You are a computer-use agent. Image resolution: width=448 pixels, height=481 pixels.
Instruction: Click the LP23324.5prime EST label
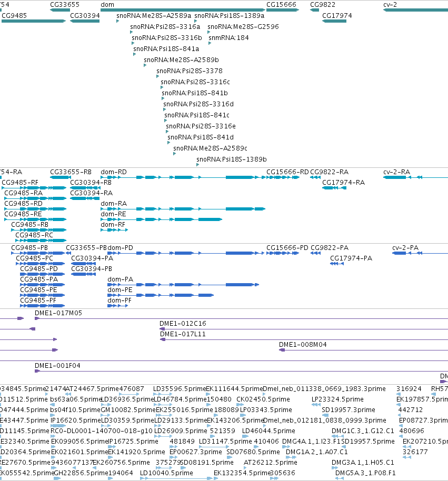337,399
